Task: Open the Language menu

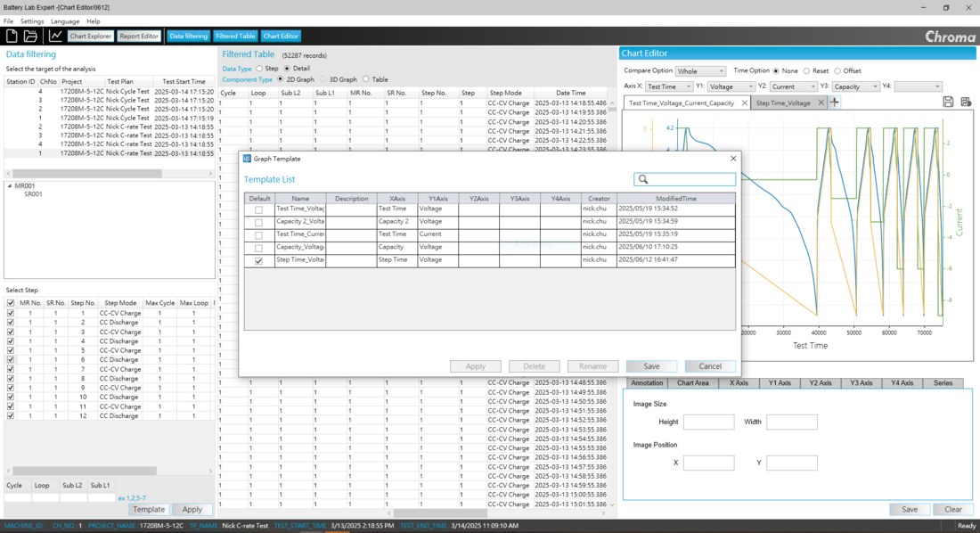Action: pos(65,21)
